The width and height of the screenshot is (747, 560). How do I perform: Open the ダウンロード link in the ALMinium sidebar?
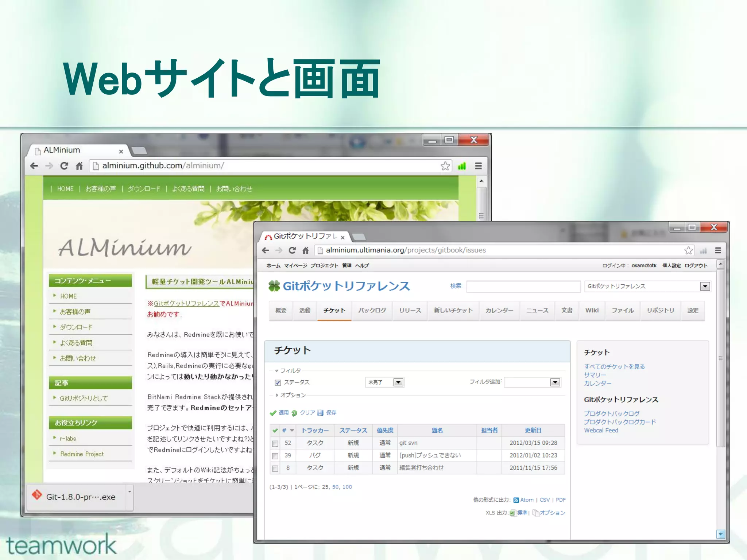point(76,327)
